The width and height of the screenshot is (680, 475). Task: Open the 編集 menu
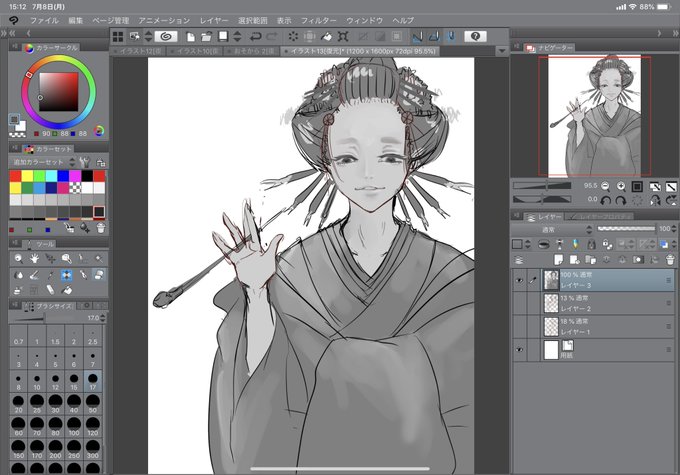(75, 20)
